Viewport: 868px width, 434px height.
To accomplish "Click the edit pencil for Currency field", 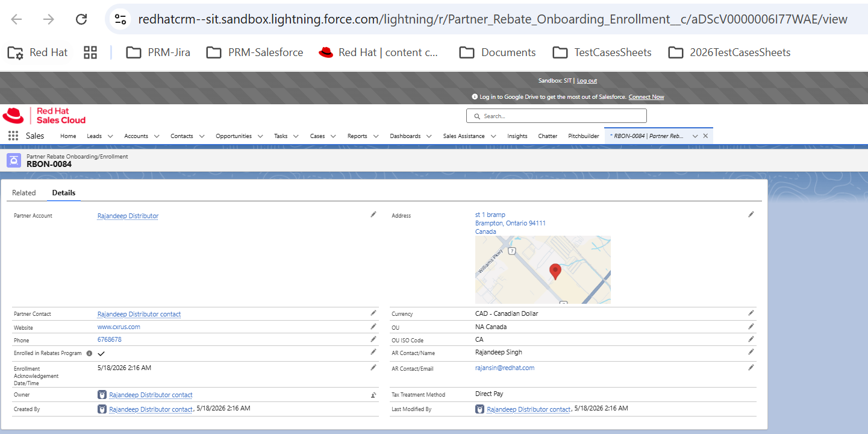I will click(751, 313).
